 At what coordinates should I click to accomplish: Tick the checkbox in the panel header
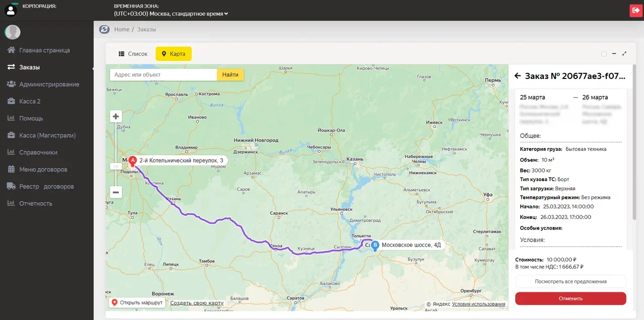coord(604,54)
